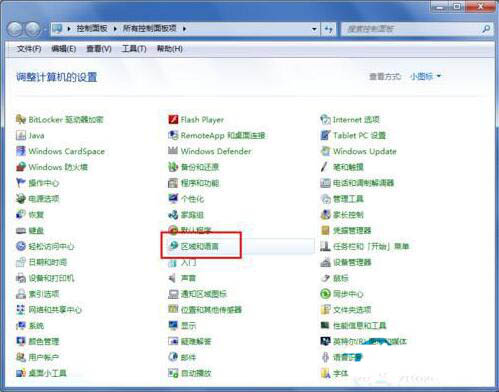Go to 控制面板 in breadcrumb
The width and height of the screenshot is (499, 392).
click(92, 29)
